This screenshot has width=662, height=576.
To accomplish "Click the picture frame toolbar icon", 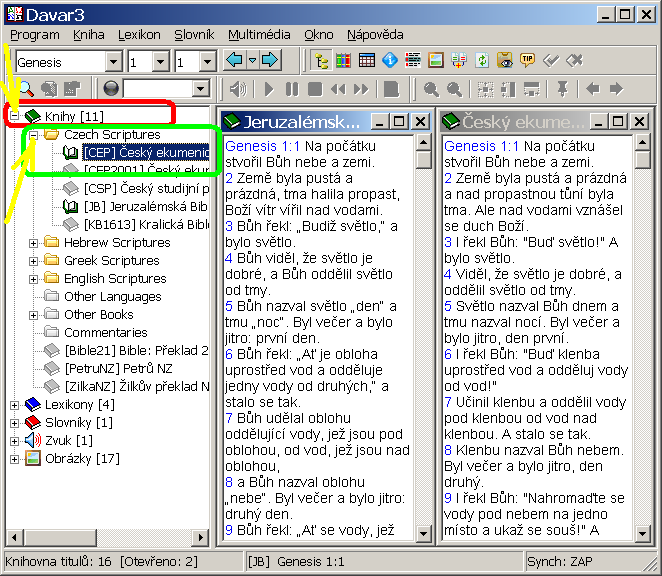I will (435, 61).
